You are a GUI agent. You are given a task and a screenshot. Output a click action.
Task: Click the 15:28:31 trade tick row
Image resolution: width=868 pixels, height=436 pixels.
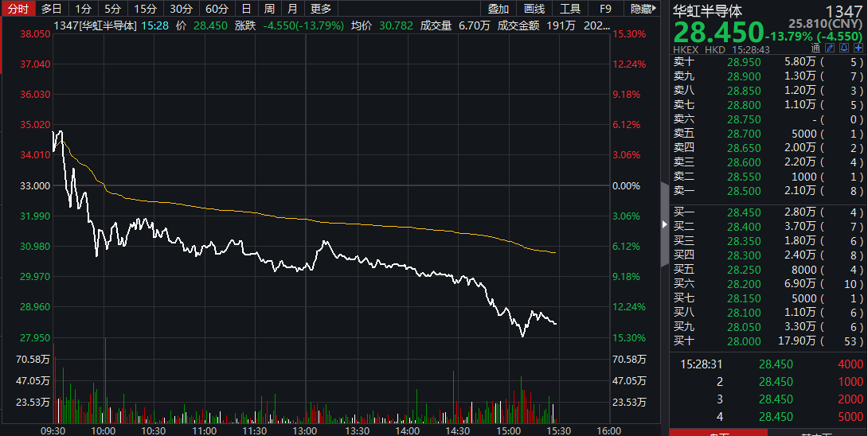tap(768, 364)
